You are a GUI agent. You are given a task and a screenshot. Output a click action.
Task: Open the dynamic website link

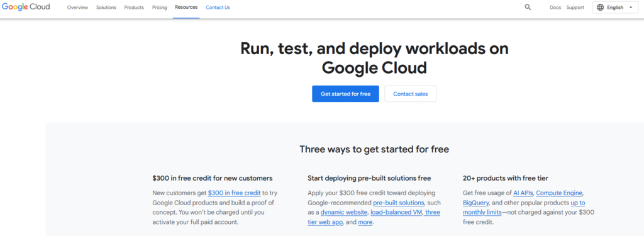[x=344, y=213]
